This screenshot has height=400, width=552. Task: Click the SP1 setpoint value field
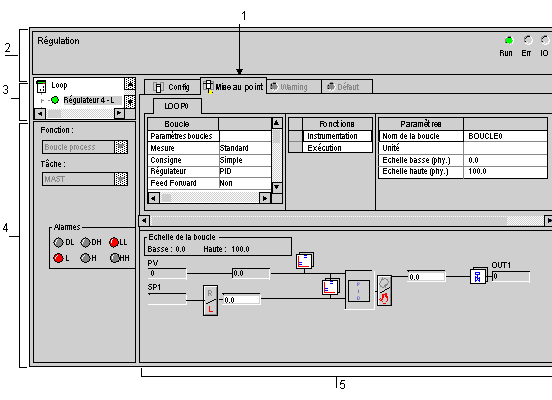[167, 299]
